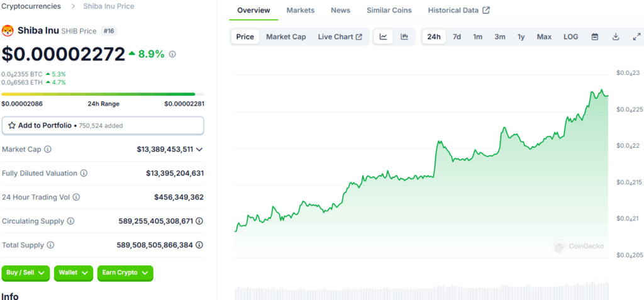Viewport: 644px width, 300px height.
Task: Switch to the News tab
Action: click(340, 10)
